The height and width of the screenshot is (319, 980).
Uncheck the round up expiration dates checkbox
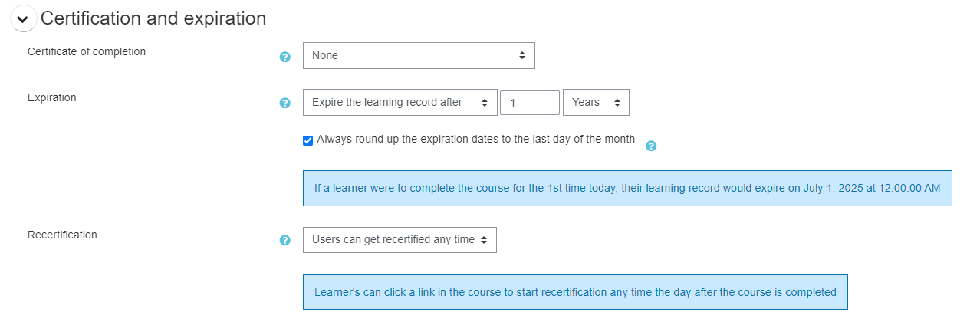pos(308,140)
